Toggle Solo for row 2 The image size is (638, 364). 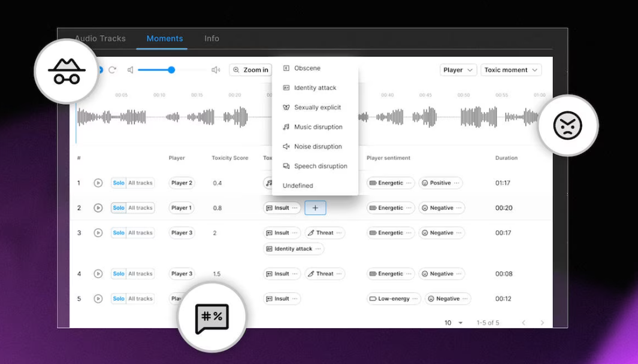coord(119,208)
